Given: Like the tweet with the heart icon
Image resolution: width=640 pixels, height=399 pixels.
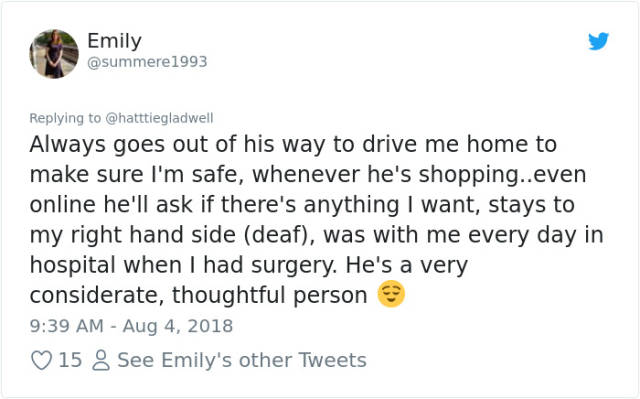Looking at the screenshot, I should [x=42, y=360].
